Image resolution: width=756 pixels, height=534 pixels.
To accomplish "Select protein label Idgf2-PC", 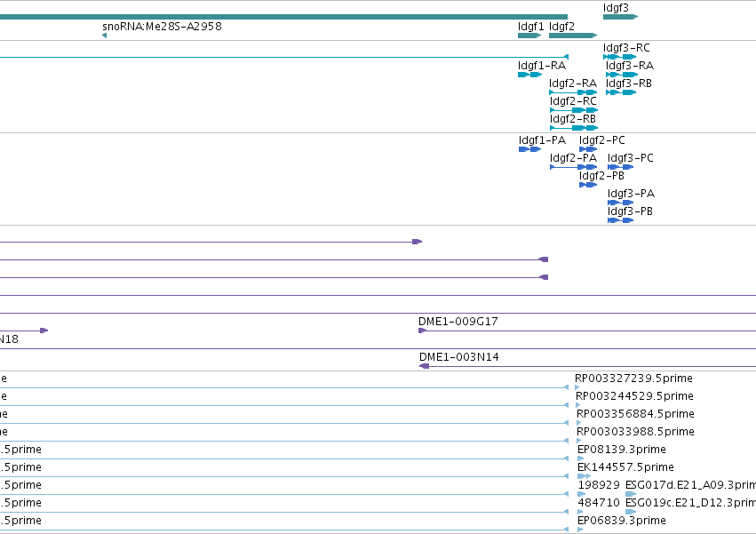I will click(601, 140).
